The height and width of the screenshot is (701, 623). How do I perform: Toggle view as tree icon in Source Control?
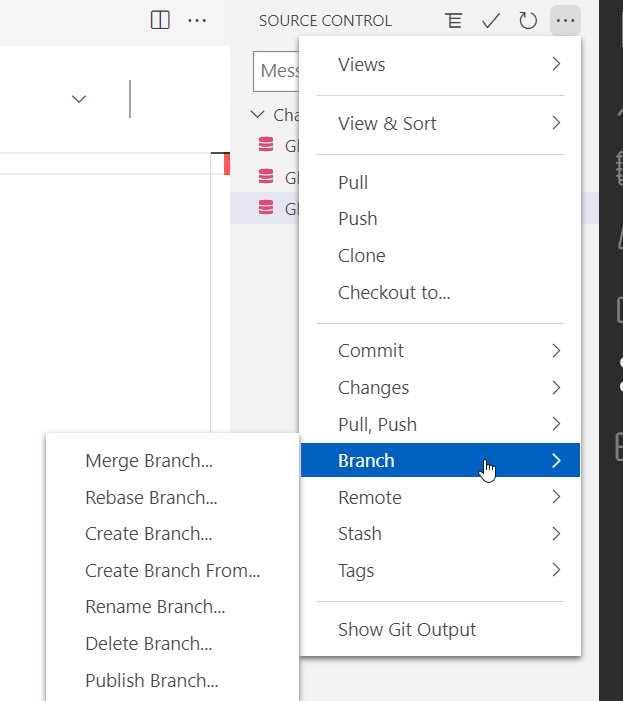[x=454, y=20]
